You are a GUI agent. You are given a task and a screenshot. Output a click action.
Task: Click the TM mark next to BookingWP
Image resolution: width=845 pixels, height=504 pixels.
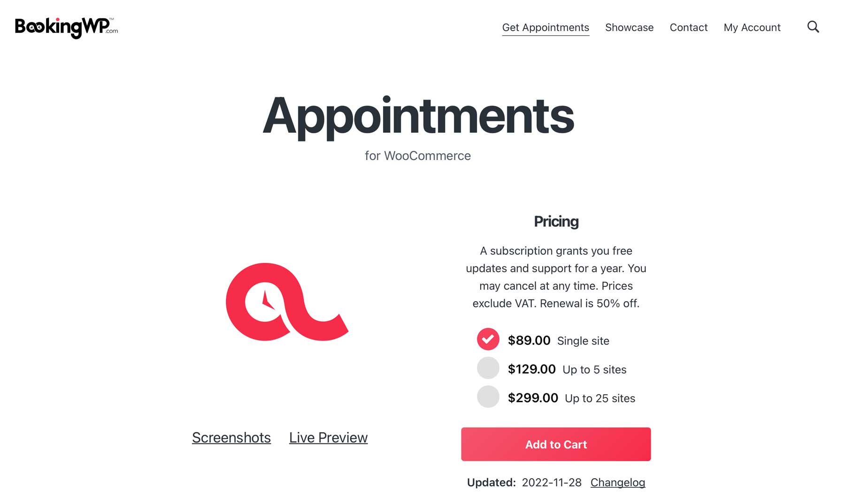tap(112, 19)
